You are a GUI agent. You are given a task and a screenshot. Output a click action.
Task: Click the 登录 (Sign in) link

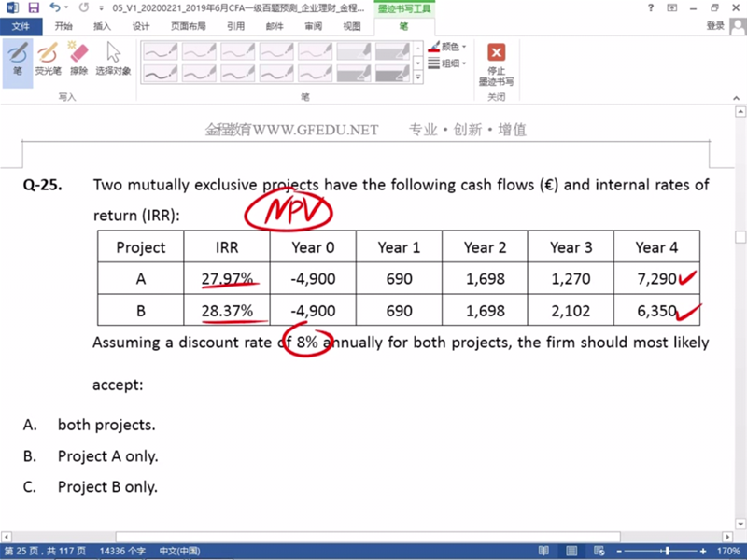[715, 26]
